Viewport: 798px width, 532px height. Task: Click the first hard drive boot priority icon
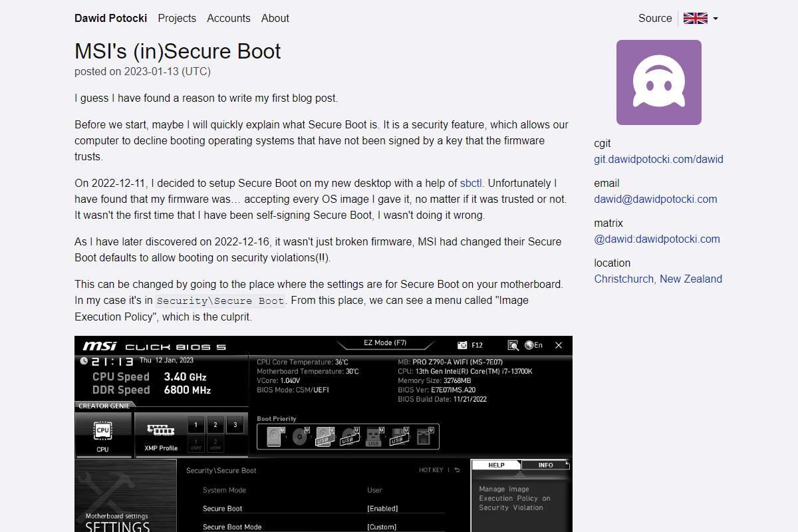[x=275, y=436]
